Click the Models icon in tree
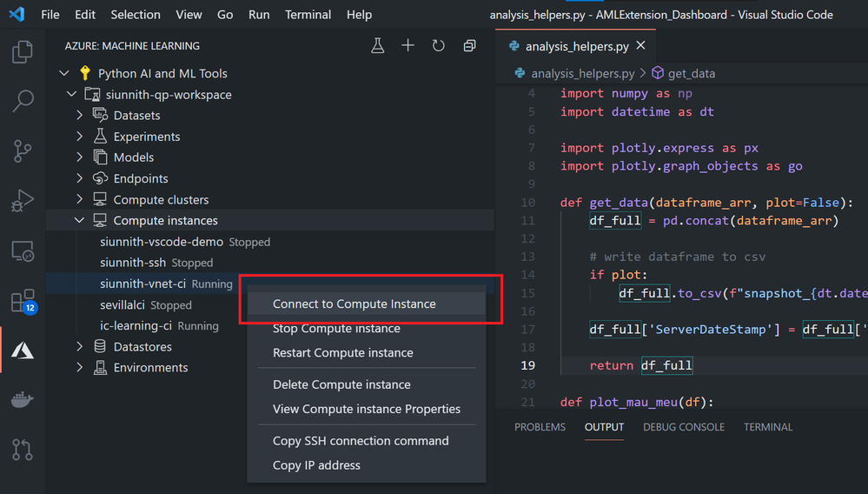Viewport: 868px width, 494px height. [x=100, y=157]
